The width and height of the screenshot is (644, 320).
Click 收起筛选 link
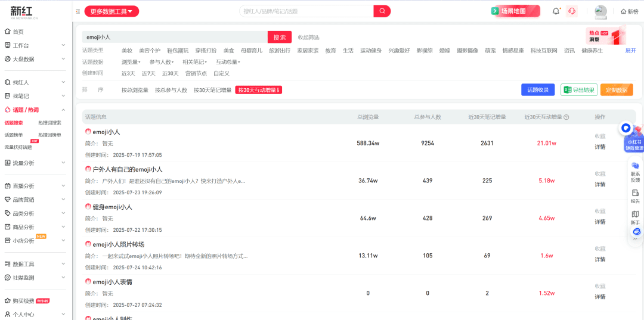[x=308, y=38]
